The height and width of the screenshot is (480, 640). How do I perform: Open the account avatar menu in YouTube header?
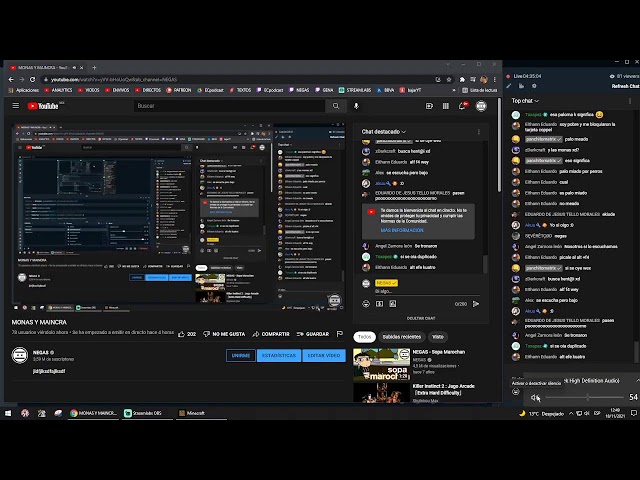click(481, 106)
